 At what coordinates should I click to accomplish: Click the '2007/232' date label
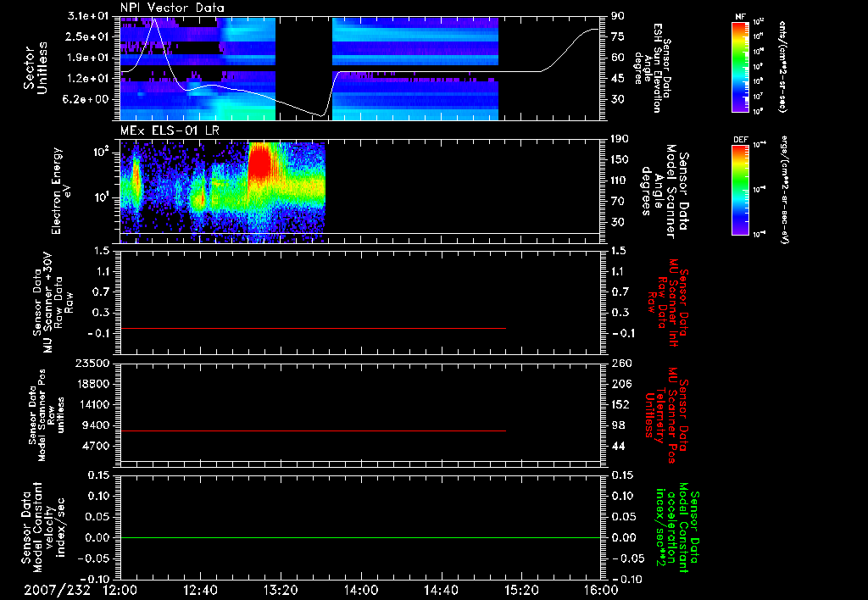tap(57, 590)
